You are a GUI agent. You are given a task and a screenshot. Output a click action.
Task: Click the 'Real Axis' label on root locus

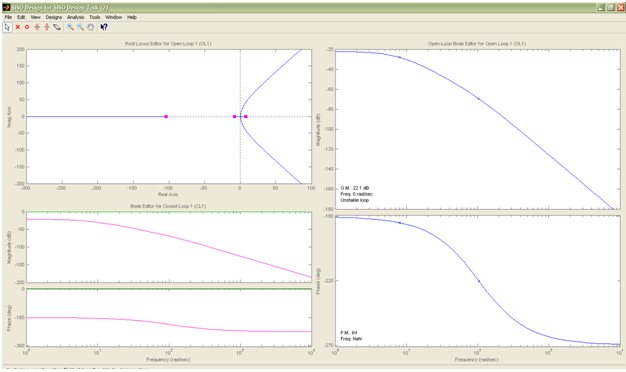pyautogui.click(x=168, y=194)
